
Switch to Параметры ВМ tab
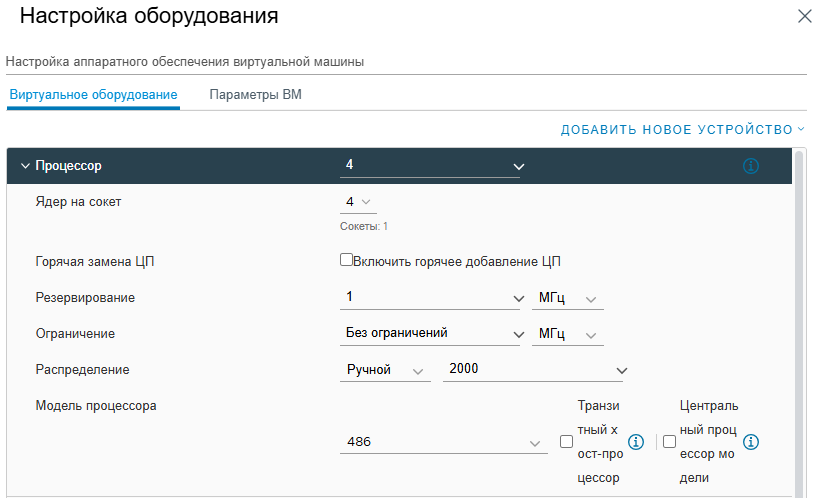click(x=255, y=95)
